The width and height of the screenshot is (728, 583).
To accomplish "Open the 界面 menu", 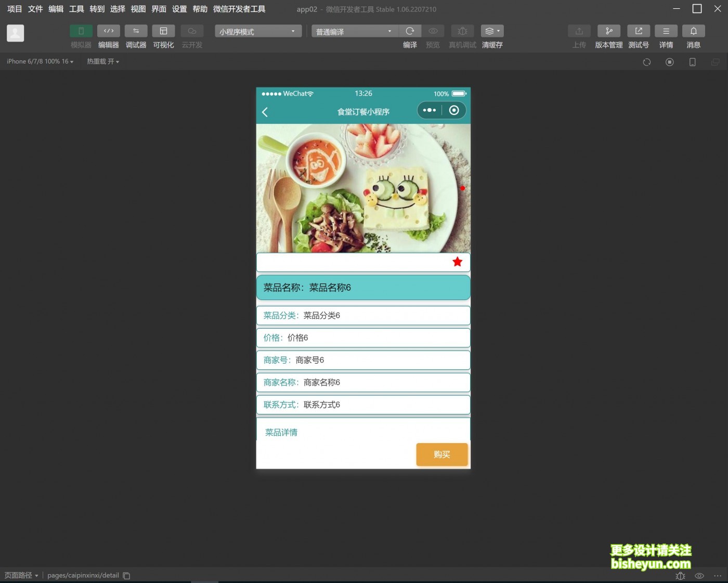I will [159, 9].
